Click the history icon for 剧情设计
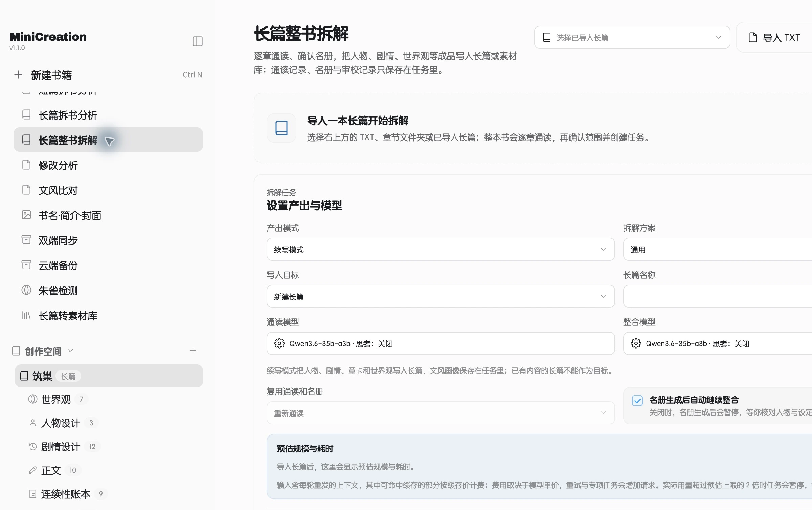The image size is (812, 510). (33, 447)
